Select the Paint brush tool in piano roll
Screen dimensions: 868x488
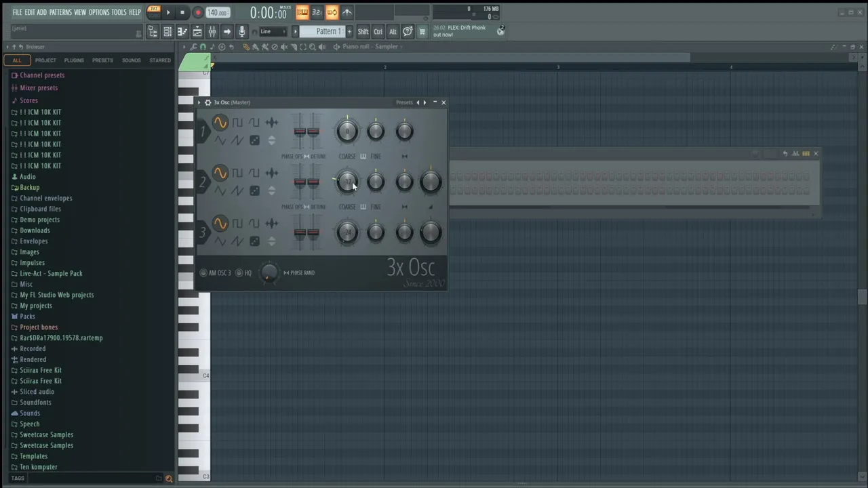(x=256, y=47)
